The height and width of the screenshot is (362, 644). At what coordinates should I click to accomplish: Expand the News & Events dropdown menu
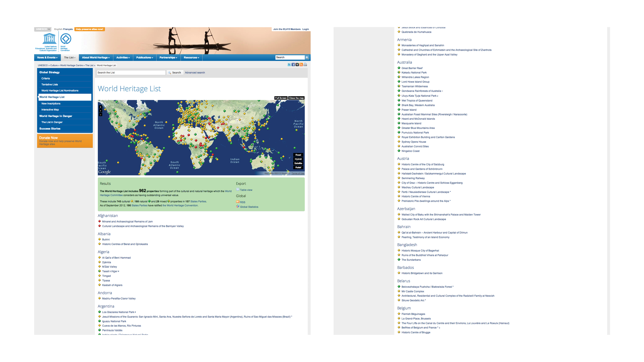tap(47, 57)
